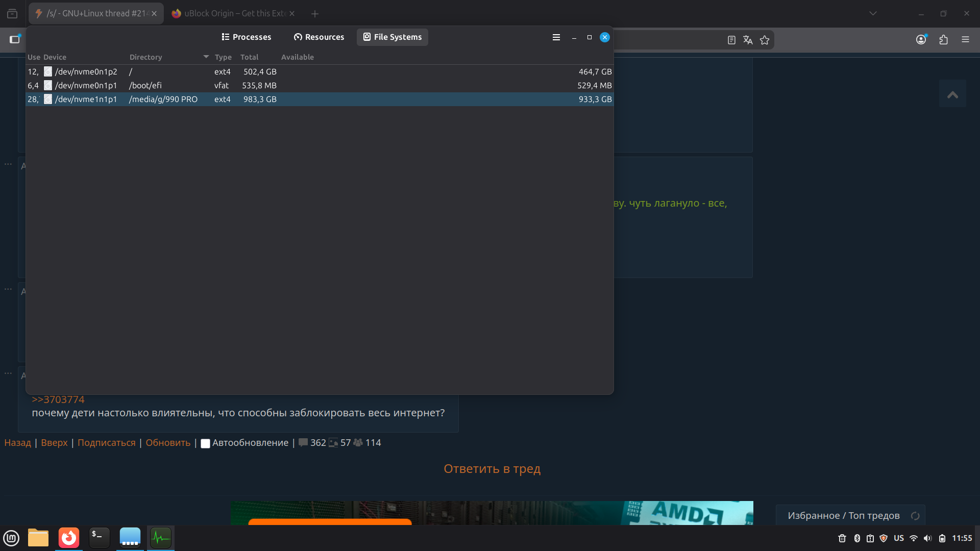Click the Обновить link
This screenshot has width=980, height=551.
coord(168,442)
